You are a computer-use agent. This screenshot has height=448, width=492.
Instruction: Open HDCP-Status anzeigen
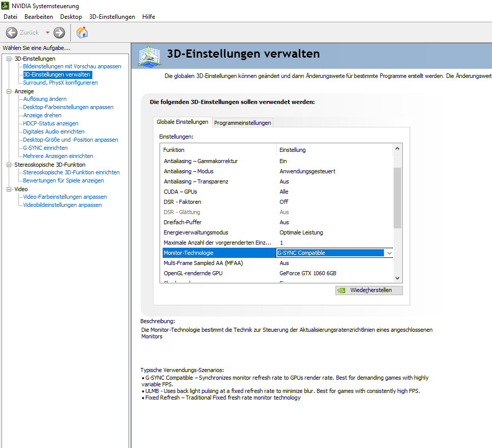click(x=50, y=123)
